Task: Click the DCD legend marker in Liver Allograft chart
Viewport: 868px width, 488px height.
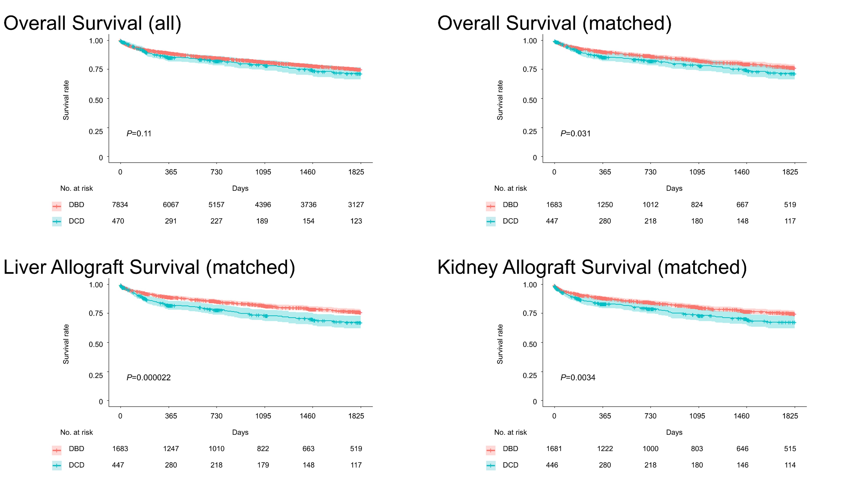Action: point(57,466)
